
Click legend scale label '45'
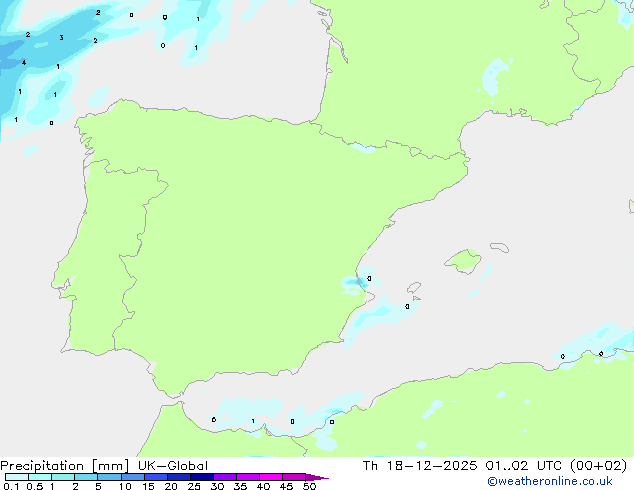(286, 486)
